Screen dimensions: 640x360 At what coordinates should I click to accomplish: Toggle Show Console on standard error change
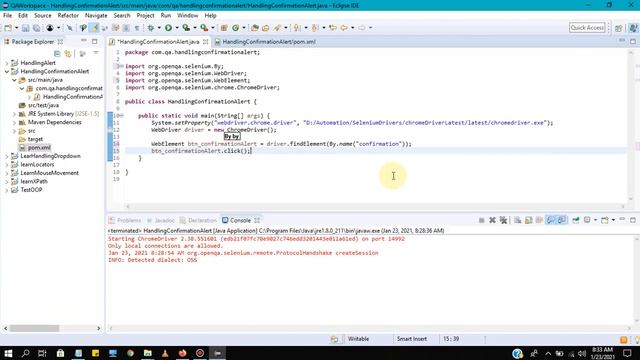[562, 220]
